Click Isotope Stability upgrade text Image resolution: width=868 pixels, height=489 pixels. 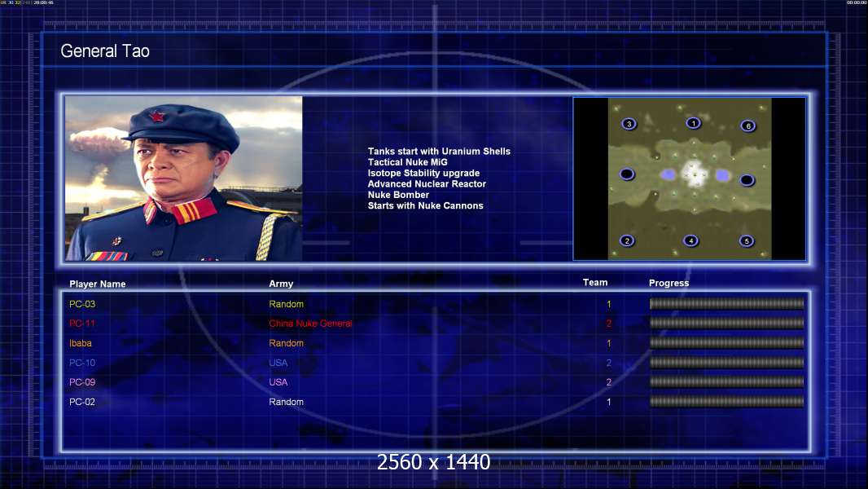423,173
